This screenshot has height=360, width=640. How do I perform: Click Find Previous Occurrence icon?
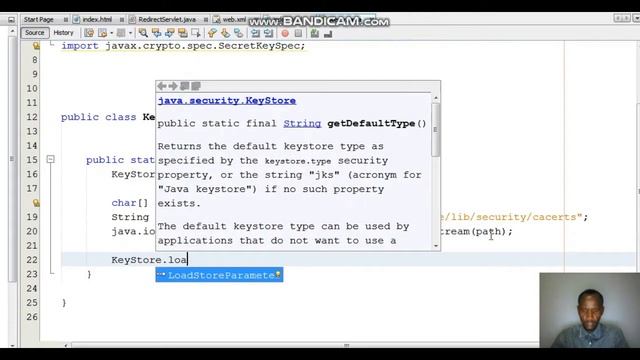pos(156,33)
